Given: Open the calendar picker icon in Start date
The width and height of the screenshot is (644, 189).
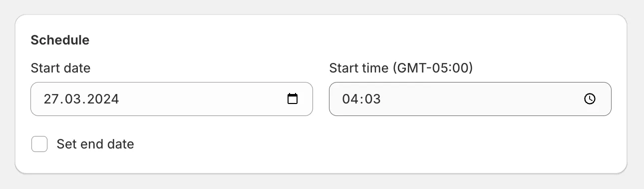Looking at the screenshot, I should 293,99.
